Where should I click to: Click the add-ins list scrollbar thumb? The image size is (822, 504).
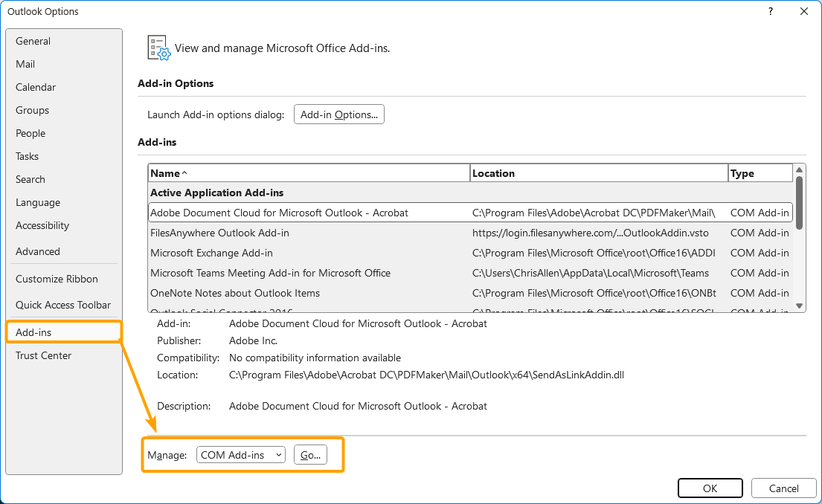point(800,203)
